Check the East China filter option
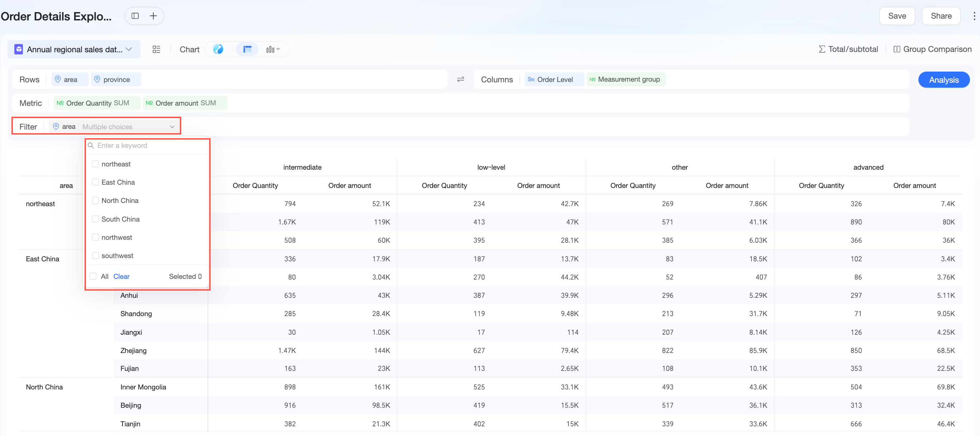The height and width of the screenshot is (436, 980). click(96, 182)
